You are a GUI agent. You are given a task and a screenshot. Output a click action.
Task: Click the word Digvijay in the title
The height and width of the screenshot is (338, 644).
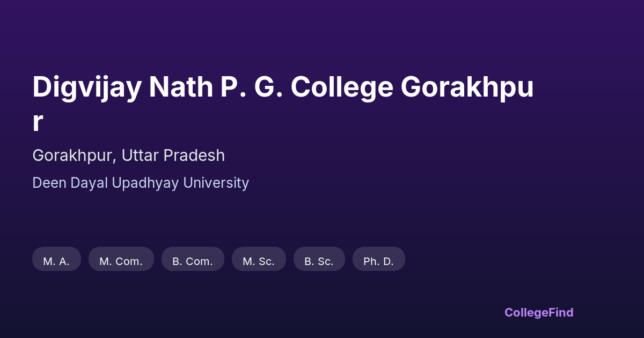[86, 87]
